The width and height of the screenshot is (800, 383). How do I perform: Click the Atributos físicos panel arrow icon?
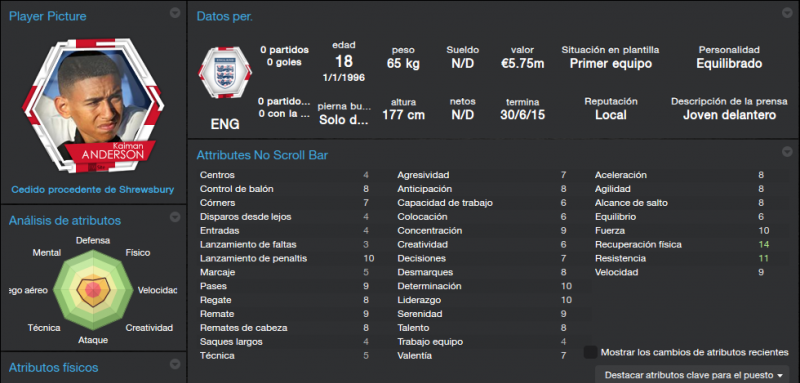(175, 364)
